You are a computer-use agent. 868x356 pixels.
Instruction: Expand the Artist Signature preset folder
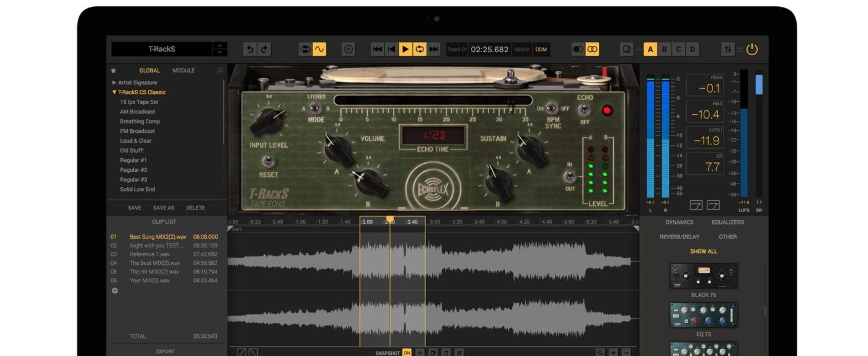(x=137, y=82)
